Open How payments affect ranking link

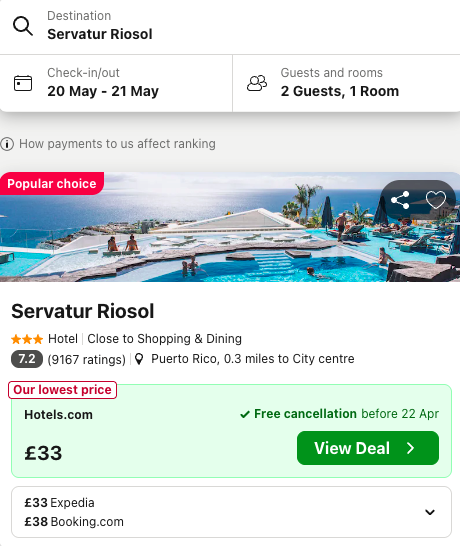click(117, 144)
